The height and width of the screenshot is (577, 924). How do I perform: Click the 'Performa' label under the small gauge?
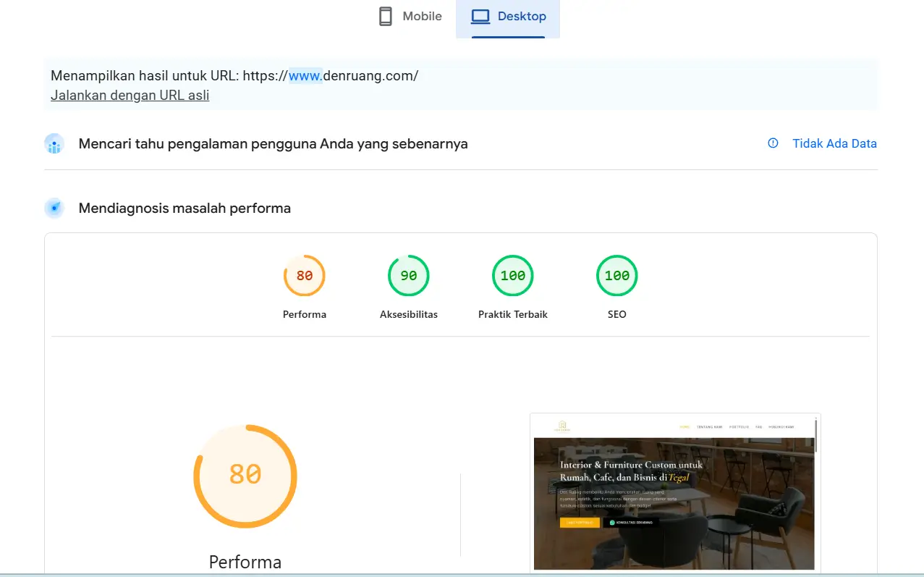[x=305, y=314]
